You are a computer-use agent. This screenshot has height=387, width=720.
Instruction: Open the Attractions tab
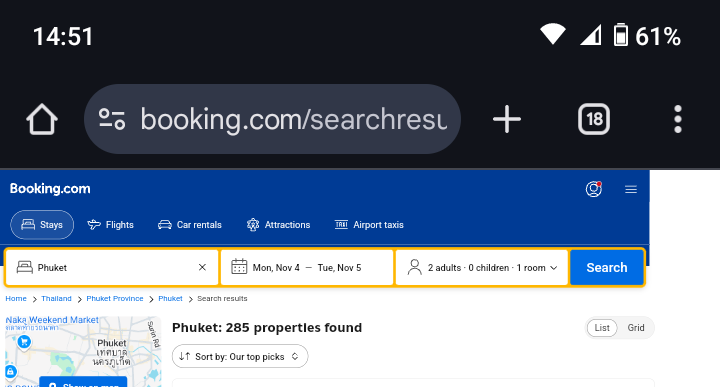278,224
